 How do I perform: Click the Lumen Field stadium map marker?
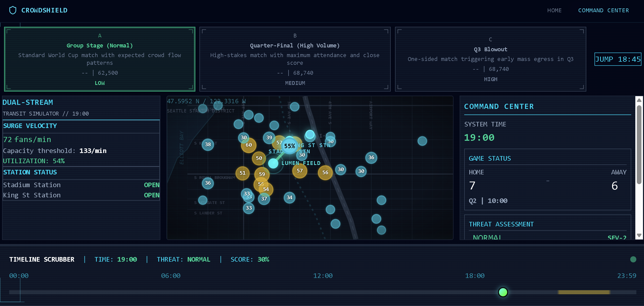click(x=273, y=163)
